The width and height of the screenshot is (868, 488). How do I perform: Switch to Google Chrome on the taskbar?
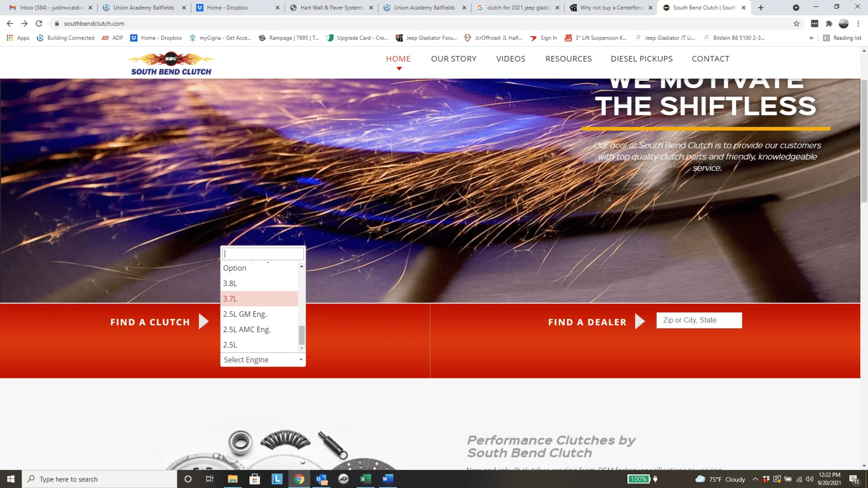click(299, 479)
